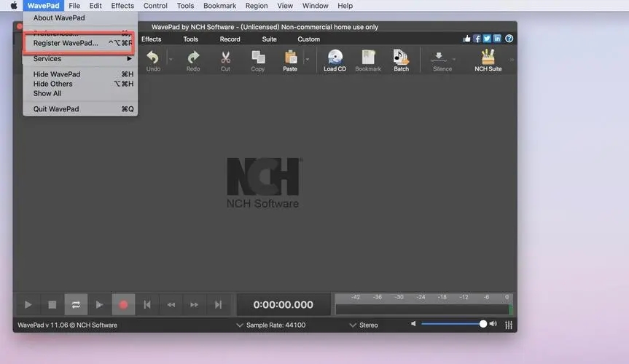This screenshot has width=629, height=364.
Task: Mute audio with the speaker icon
Action: (413, 324)
